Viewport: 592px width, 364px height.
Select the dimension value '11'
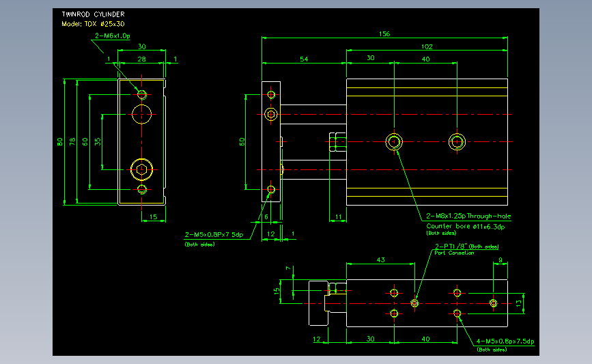click(338, 217)
